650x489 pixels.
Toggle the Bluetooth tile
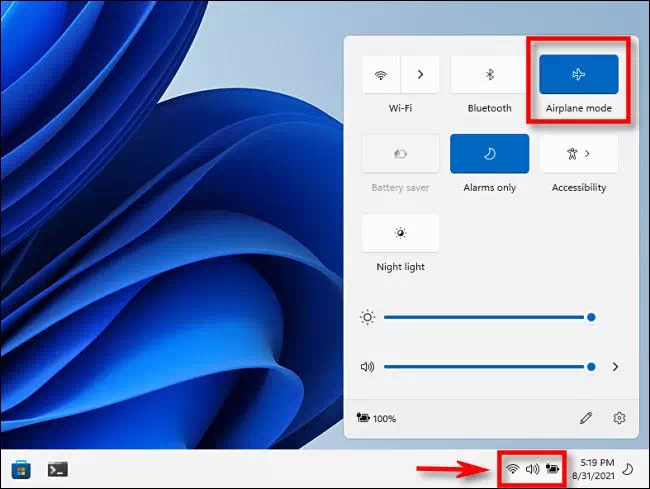coord(489,75)
